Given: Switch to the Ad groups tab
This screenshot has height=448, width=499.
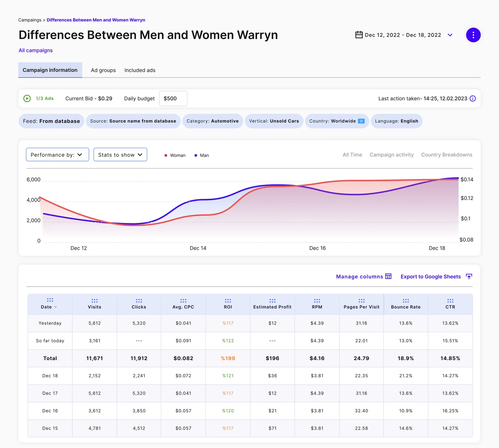Looking at the screenshot, I should pos(103,70).
